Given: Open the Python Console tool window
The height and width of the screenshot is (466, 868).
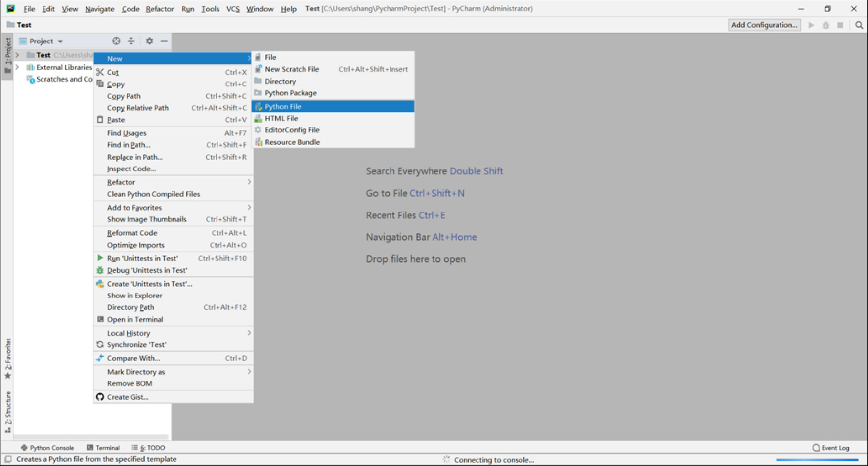Looking at the screenshot, I should click(x=47, y=448).
